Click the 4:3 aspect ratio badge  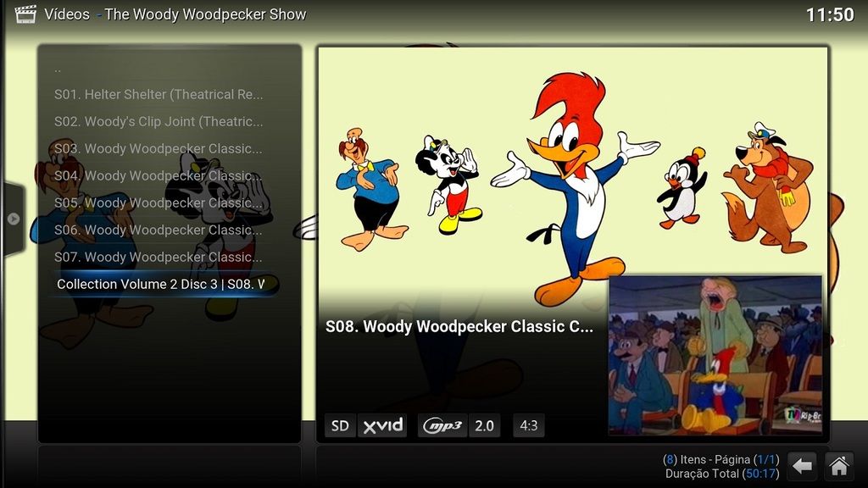(x=529, y=425)
